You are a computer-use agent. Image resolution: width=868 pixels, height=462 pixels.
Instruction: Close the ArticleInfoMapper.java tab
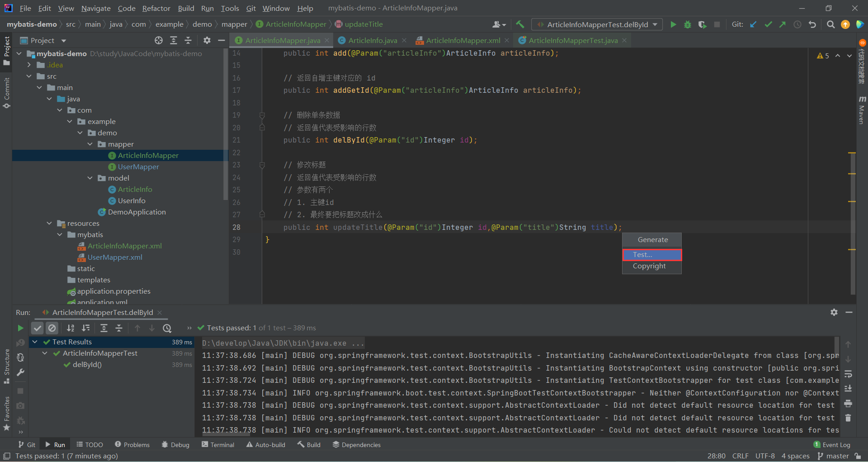(327, 40)
